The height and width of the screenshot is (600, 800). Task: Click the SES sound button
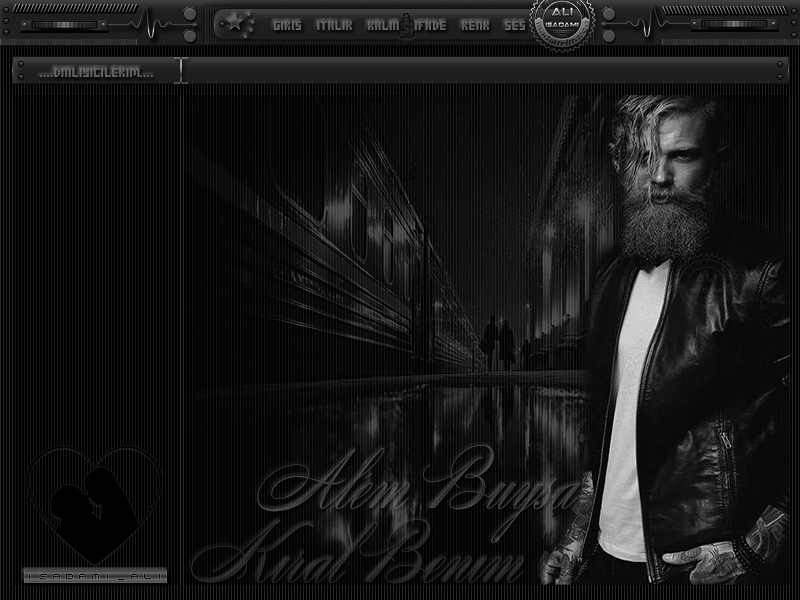click(515, 26)
